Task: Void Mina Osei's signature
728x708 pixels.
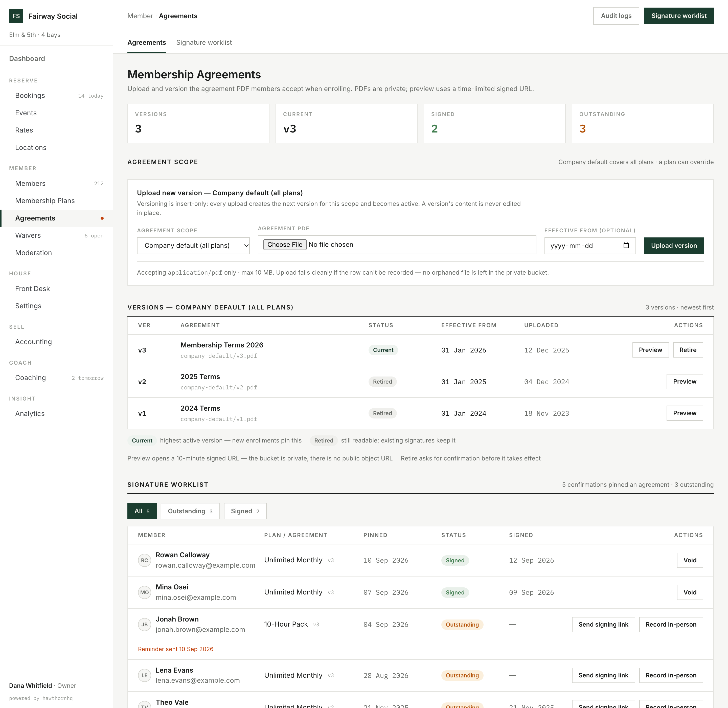Action: (690, 592)
